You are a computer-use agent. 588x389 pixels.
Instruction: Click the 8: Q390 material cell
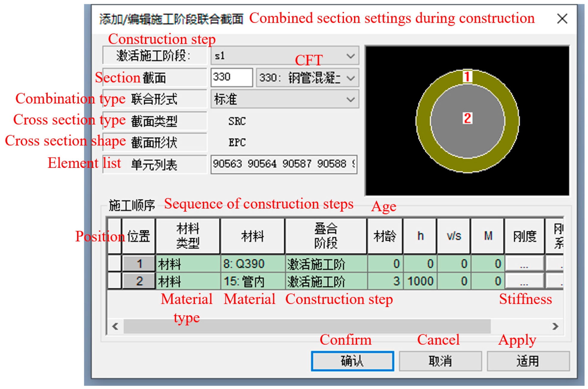(x=252, y=264)
